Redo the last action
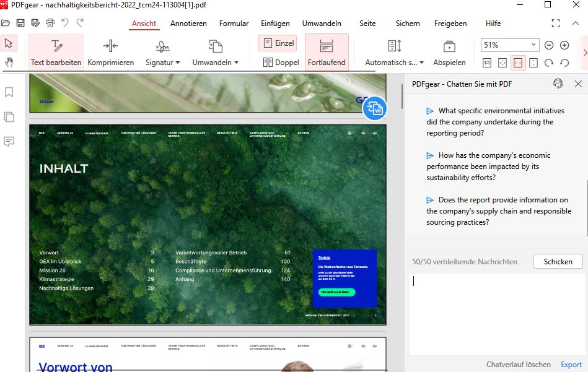This screenshot has width=588, height=372. point(80,23)
